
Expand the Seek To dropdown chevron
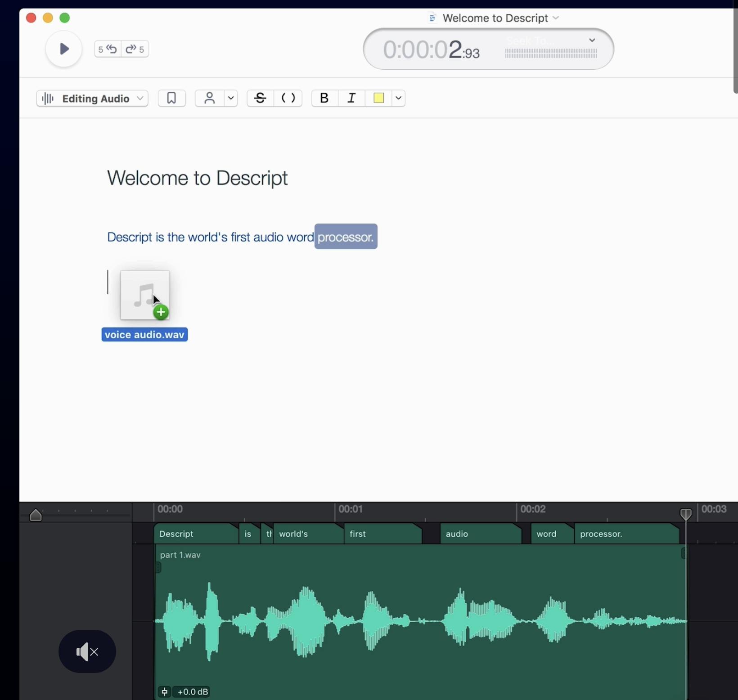592,40
